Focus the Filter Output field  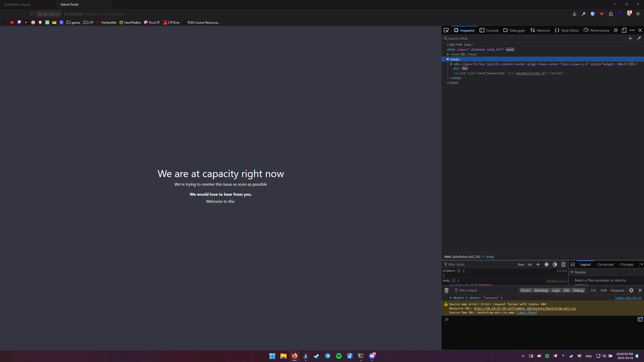click(485, 290)
